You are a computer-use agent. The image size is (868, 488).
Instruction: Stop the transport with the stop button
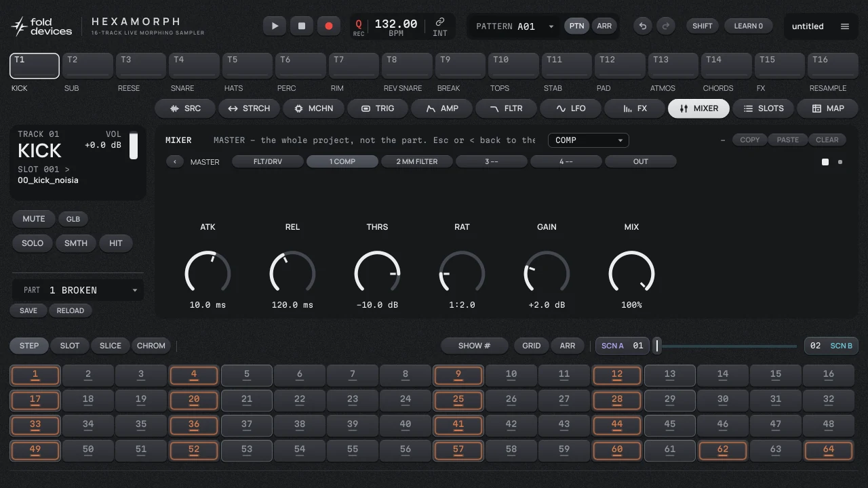click(x=302, y=26)
